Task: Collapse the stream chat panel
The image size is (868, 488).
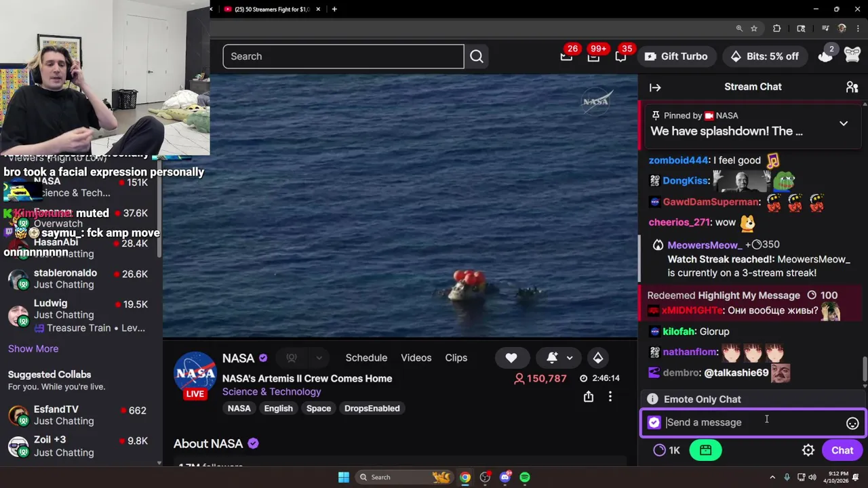Action: [x=655, y=87]
